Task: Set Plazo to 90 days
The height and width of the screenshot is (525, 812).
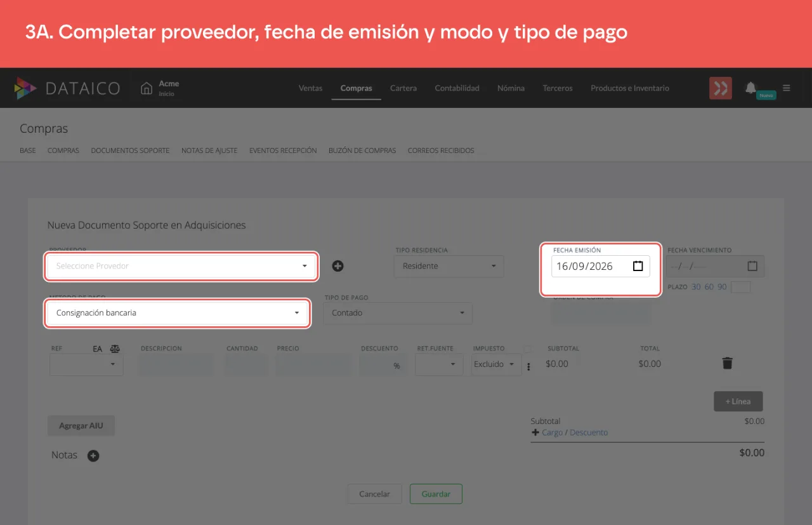Action: [722, 287]
